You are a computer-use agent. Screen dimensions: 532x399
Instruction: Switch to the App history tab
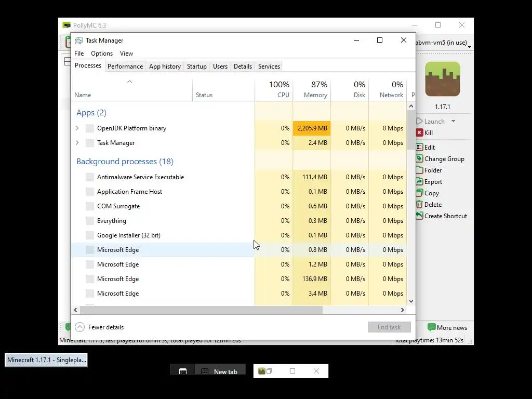coord(165,66)
